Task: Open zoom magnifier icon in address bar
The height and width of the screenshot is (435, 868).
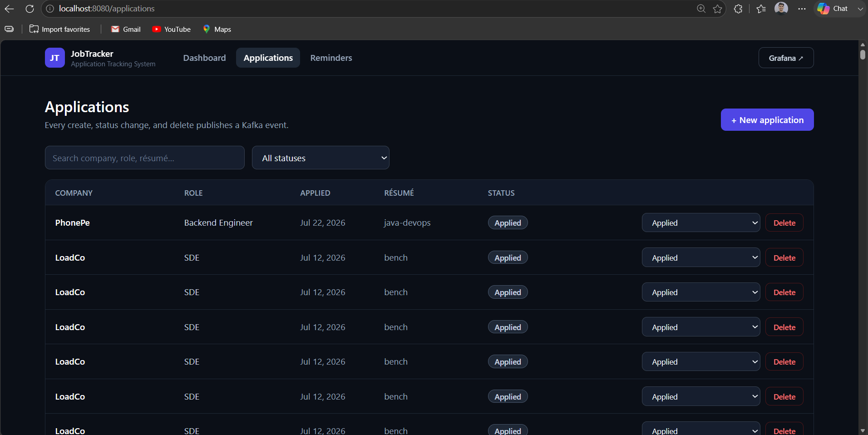Action: [x=701, y=9]
